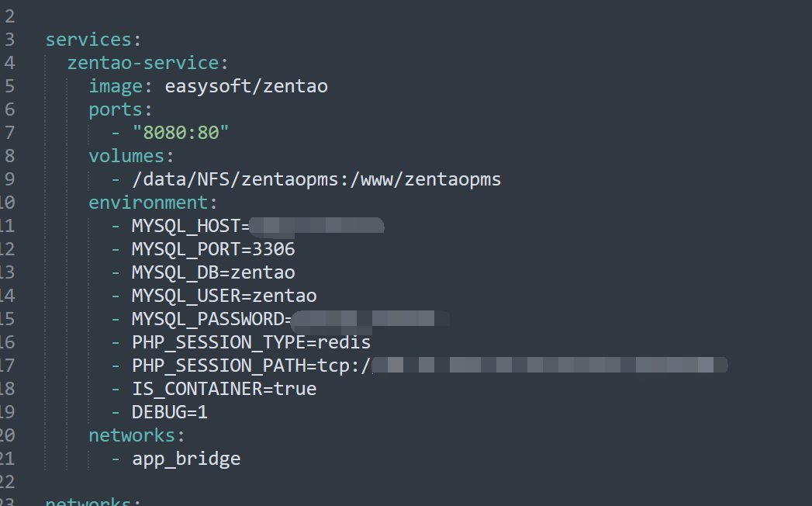Place cursor on "zentao-service:" key

(147, 63)
